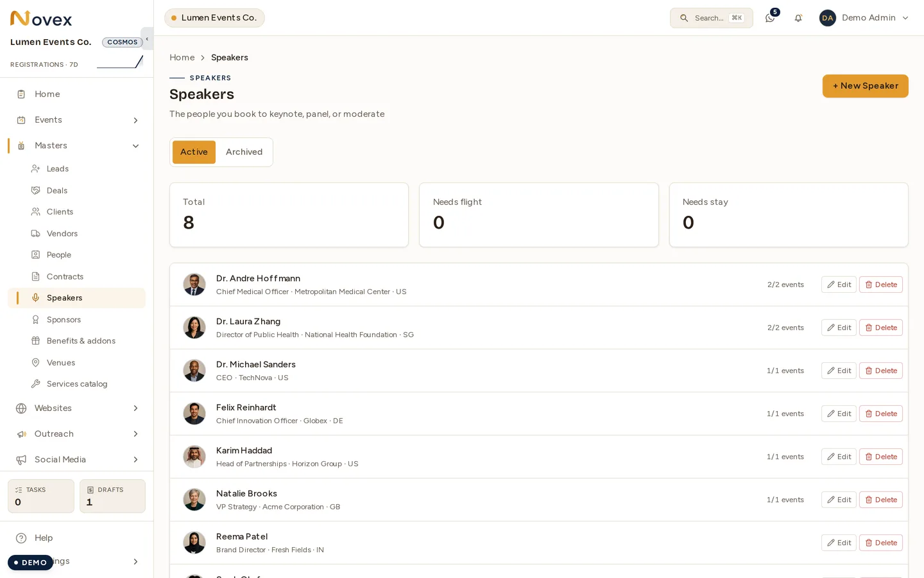The image size is (924, 578).
Task: Open Clients via its people icon
Action: click(36, 212)
